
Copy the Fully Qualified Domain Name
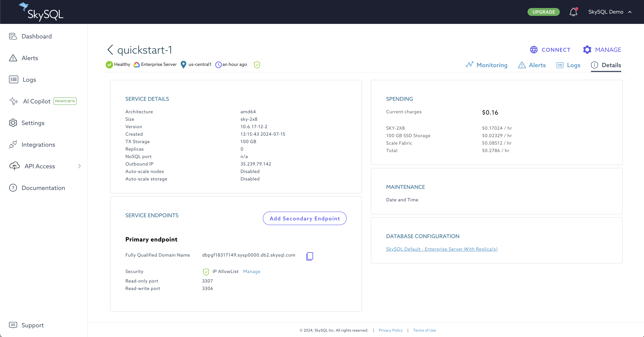pos(310,256)
